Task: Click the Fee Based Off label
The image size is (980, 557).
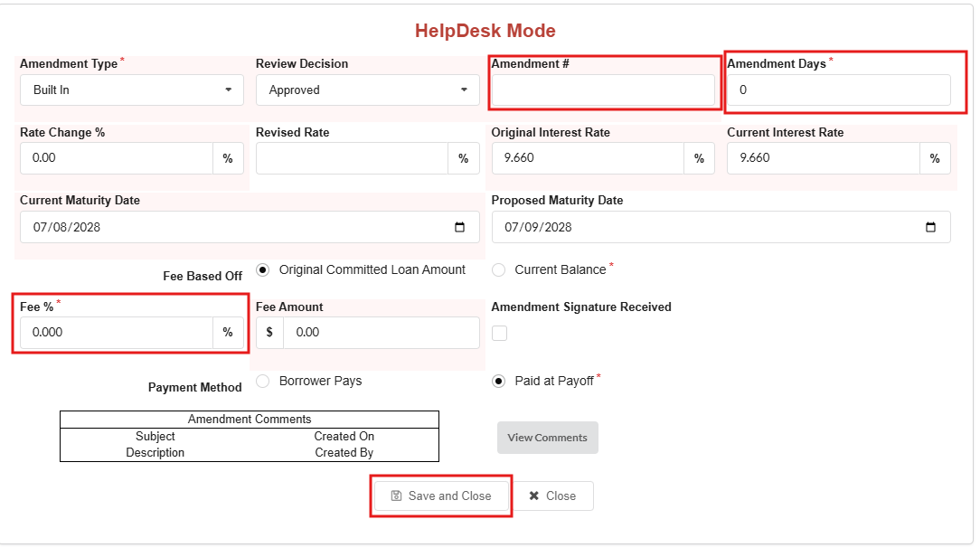Action: (x=203, y=277)
